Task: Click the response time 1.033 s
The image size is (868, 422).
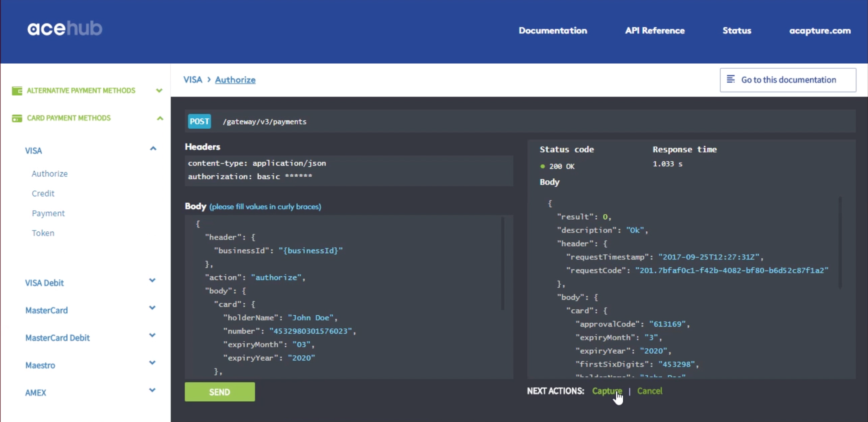Action: (668, 164)
